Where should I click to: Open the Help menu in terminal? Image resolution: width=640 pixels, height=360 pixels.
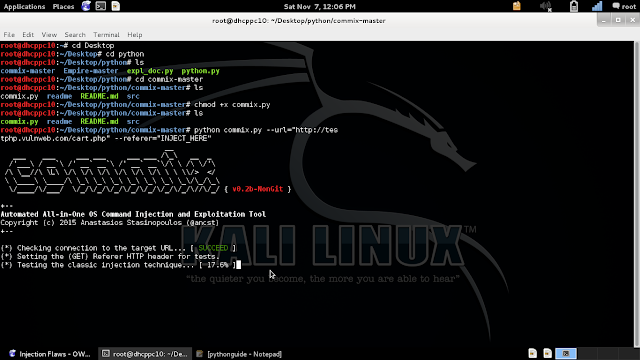click(135, 35)
